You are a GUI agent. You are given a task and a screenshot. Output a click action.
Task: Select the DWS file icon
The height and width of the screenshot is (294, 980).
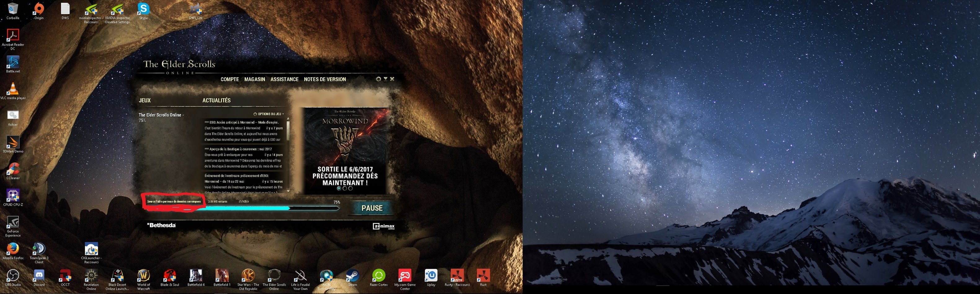(65, 11)
